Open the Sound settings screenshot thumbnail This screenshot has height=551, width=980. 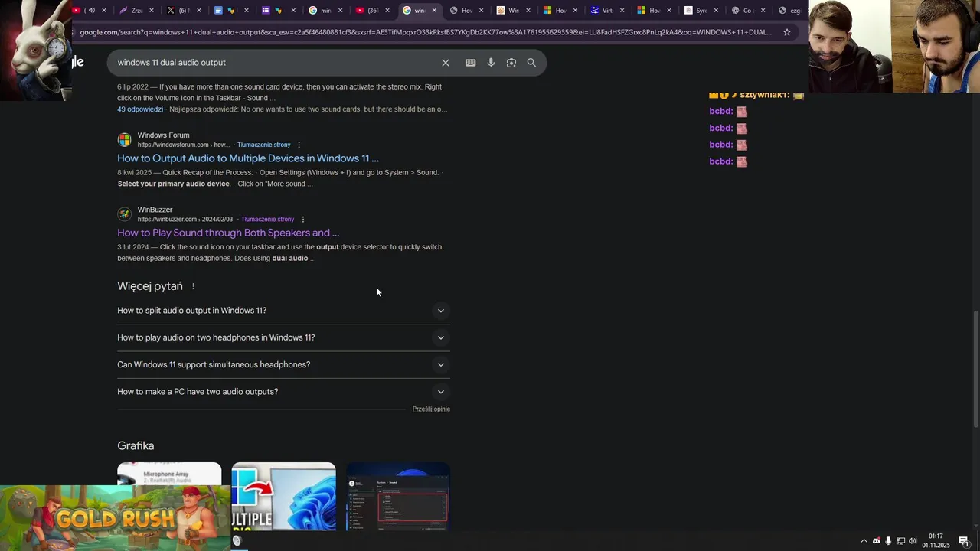(x=398, y=496)
